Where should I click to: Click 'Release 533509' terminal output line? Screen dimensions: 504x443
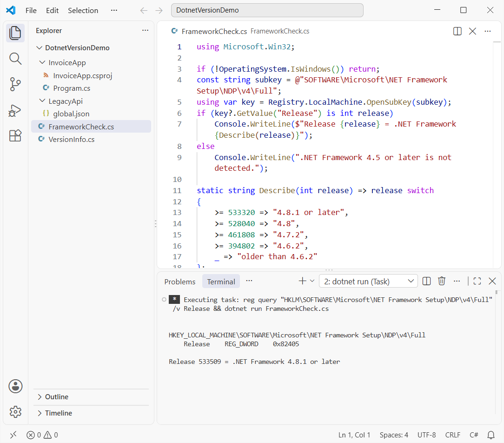(254, 362)
